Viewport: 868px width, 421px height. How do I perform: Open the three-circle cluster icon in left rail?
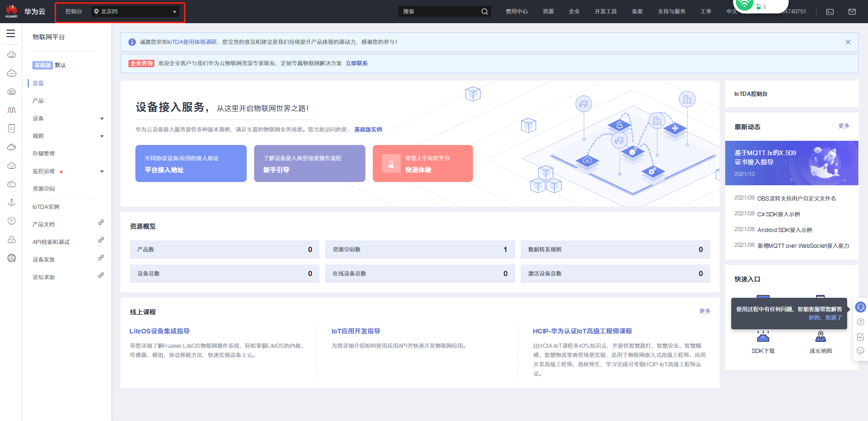[12, 239]
